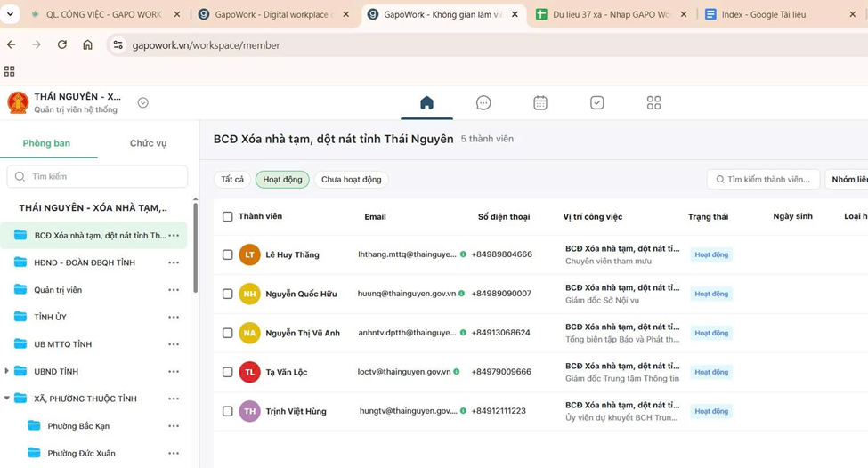The height and width of the screenshot is (468, 868).
Task: Tick the checkbox for Tạ Văn Lộc
Action: (227, 372)
